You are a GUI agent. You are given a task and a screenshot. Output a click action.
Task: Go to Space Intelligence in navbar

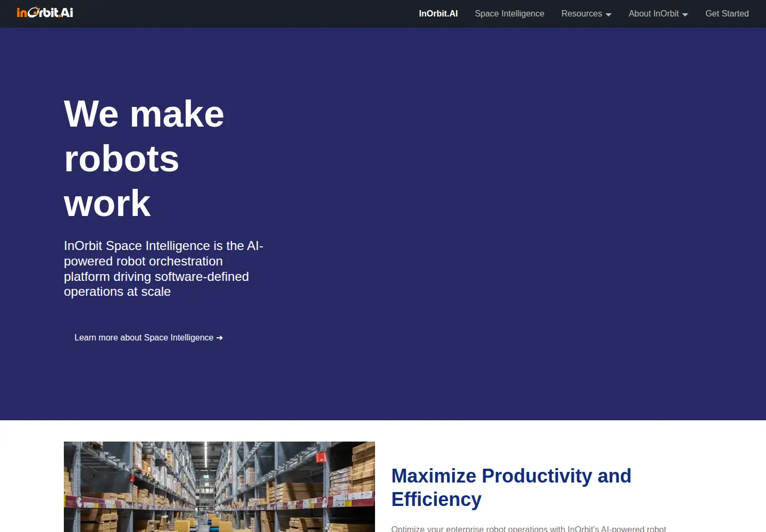[510, 14]
